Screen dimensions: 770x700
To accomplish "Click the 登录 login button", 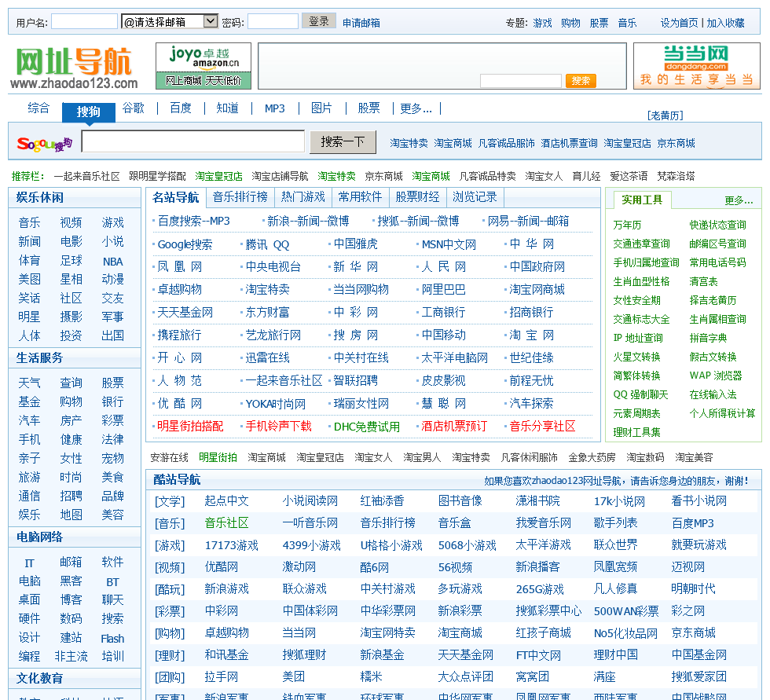I will point(318,21).
